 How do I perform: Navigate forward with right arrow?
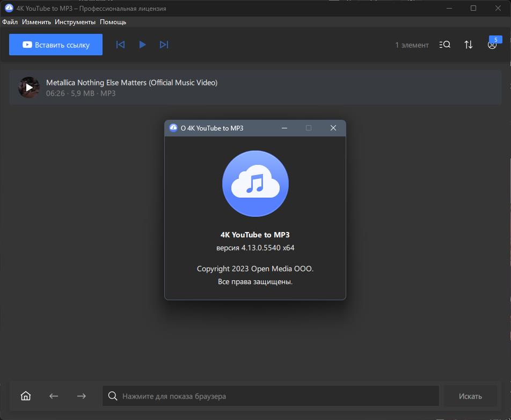(x=82, y=396)
